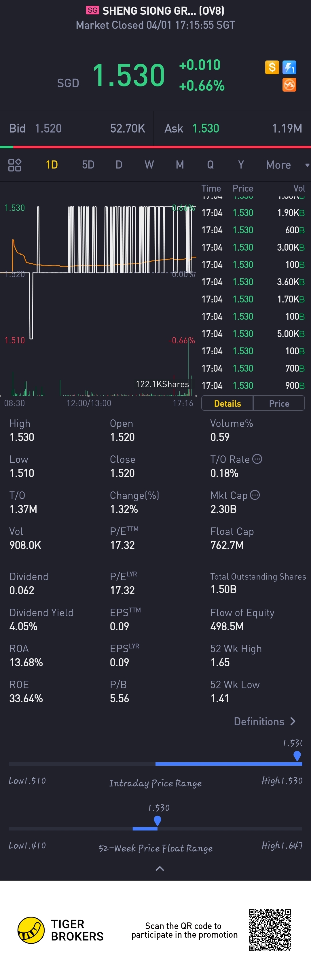Viewport: 311px width, 980px height.
Task: Select the trade row with 900 volume
Action: pos(253,385)
